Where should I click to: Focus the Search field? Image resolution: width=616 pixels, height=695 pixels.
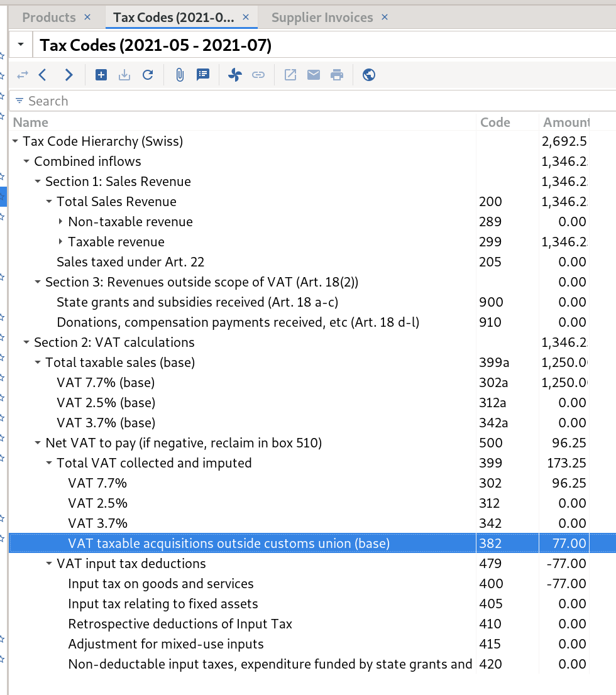point(312,101)
